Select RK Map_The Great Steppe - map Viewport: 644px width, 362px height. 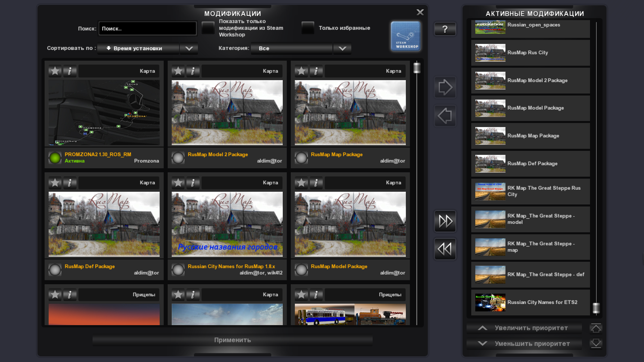[x=530, y=247]
